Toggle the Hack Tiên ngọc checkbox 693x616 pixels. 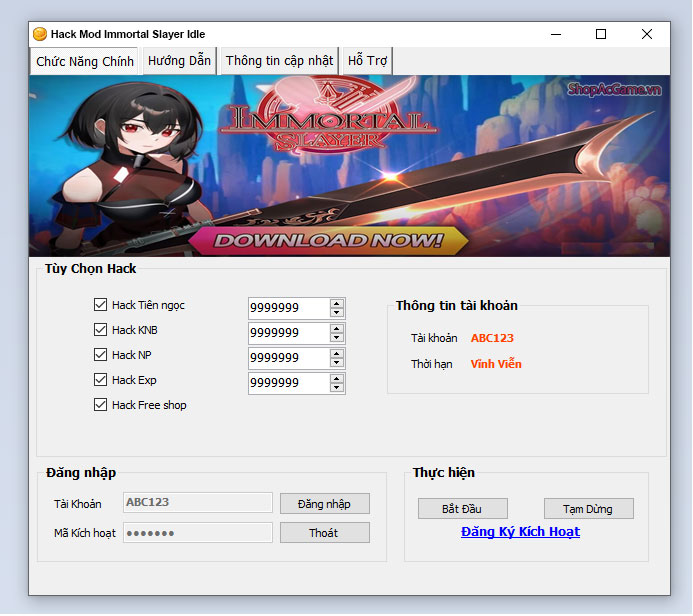100,304
